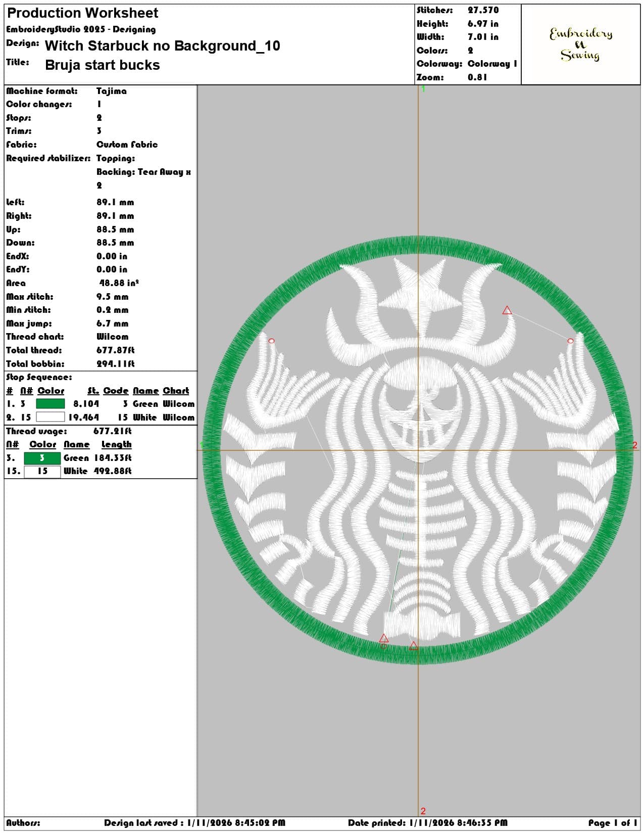Click the green swatch numbered 3 in thread usage
Image resolution: width=644 pixels, height=834 pixels.
click(42, 458)
